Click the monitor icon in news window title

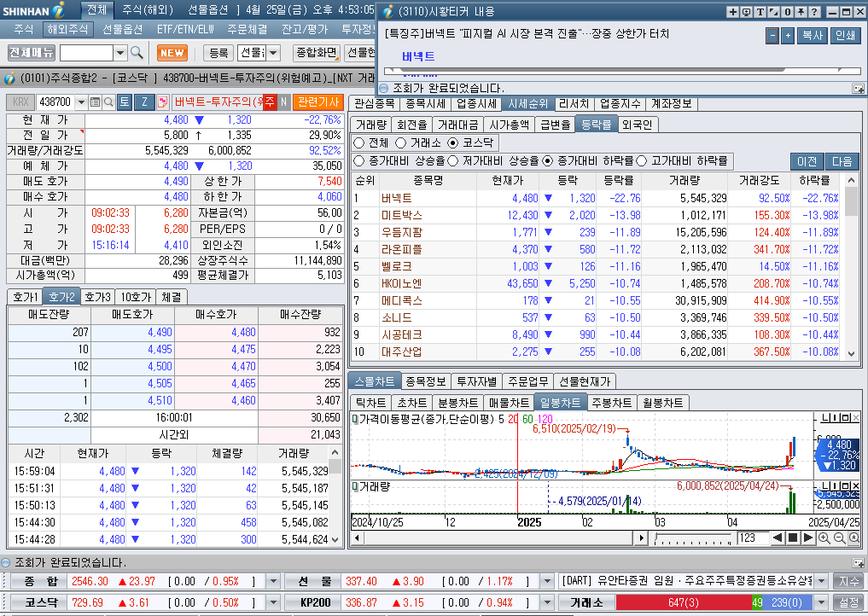746,12
